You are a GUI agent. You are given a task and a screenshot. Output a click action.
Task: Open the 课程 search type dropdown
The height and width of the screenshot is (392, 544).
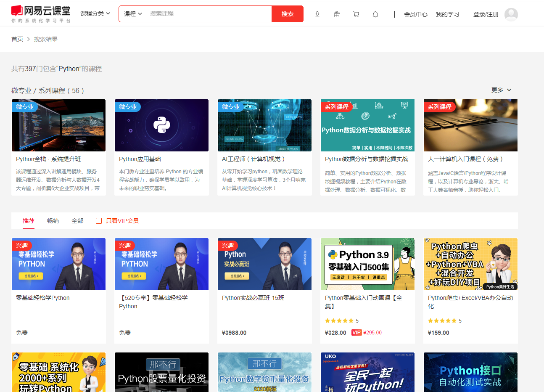(133, 14)
